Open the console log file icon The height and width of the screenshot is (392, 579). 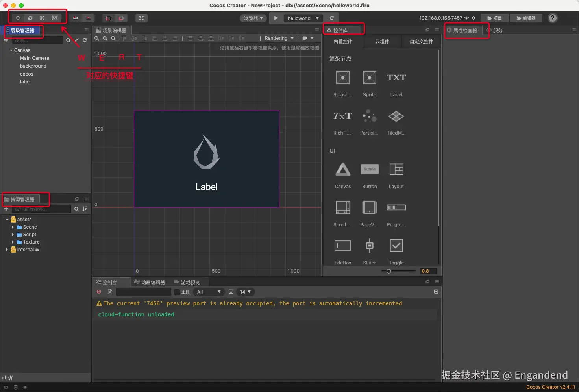110,292
